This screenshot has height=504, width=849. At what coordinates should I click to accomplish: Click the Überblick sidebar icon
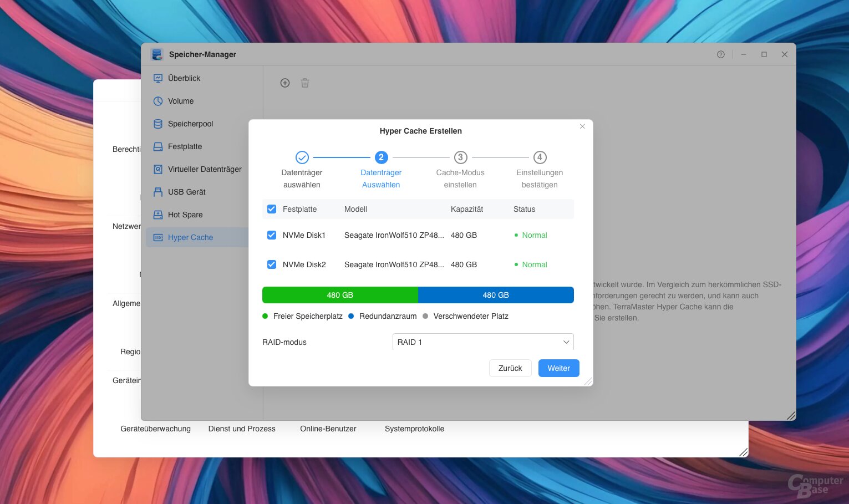158,78
